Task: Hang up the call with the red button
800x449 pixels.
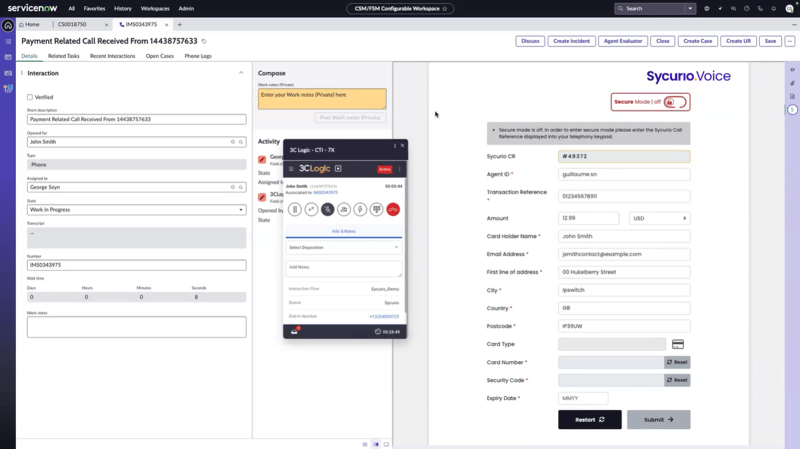Action: [x=393, y=209]
